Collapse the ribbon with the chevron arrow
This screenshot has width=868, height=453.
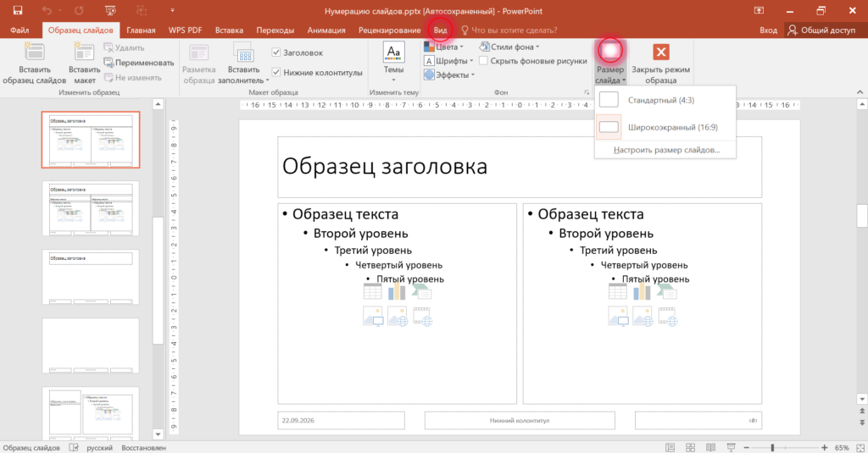(860, 91)
